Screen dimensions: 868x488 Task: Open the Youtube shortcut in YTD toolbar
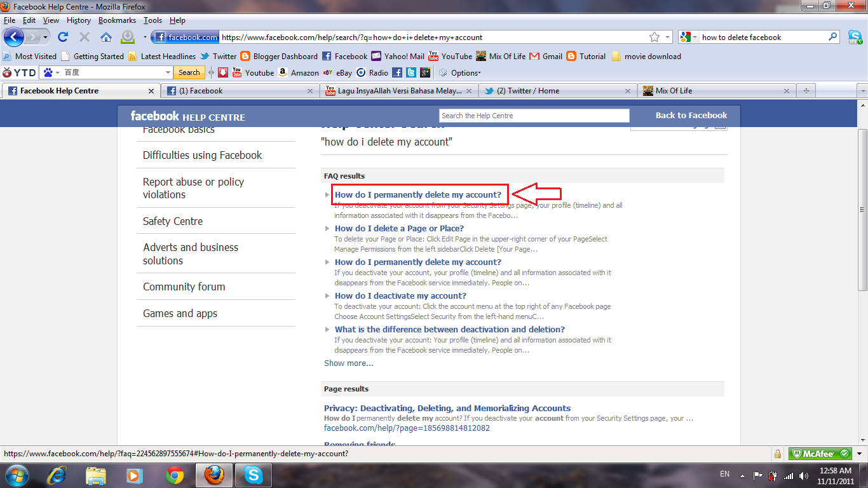tap(254, 72)
